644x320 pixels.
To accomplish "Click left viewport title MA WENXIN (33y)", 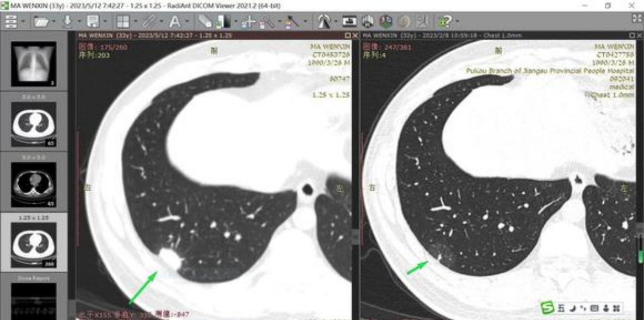I will pos(106,36).
